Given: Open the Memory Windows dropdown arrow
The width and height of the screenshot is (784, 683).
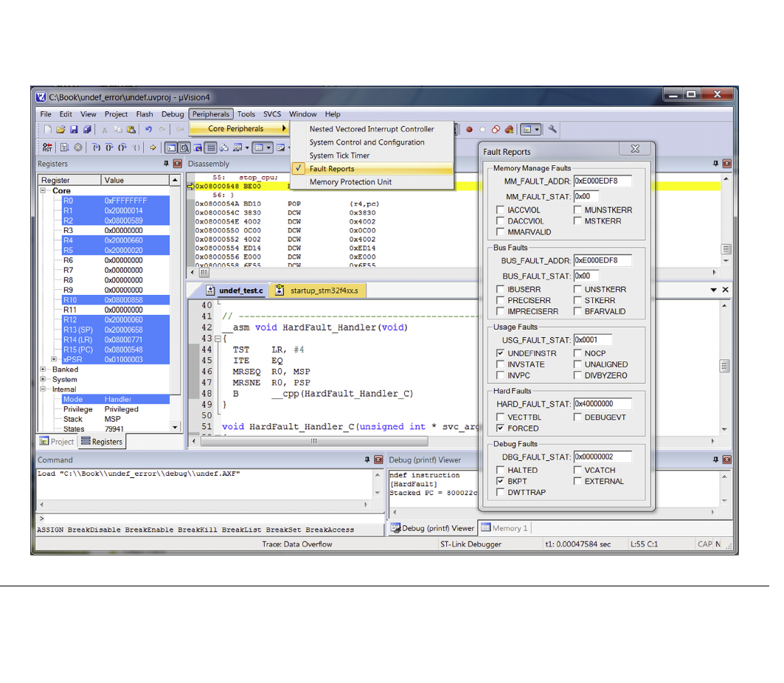Looking at the screenshot, I should [x=268, y=148].
